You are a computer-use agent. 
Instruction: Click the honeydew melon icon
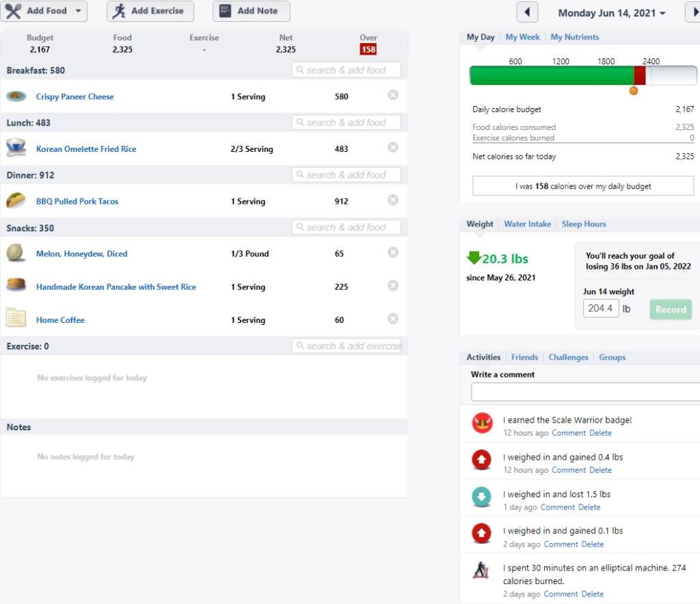(16, 252)
